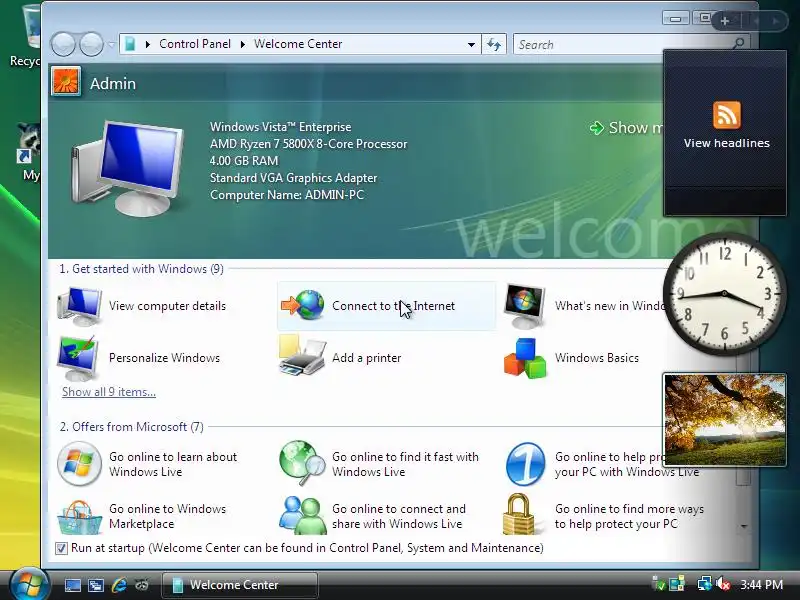Uncheck the Run at startup checkbox
This screenshot has width=800, height=600.
coord(61,548)
